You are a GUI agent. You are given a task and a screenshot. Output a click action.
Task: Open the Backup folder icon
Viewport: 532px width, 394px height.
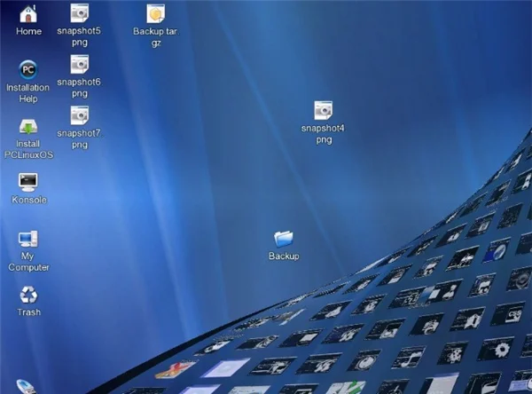(284, 239)
